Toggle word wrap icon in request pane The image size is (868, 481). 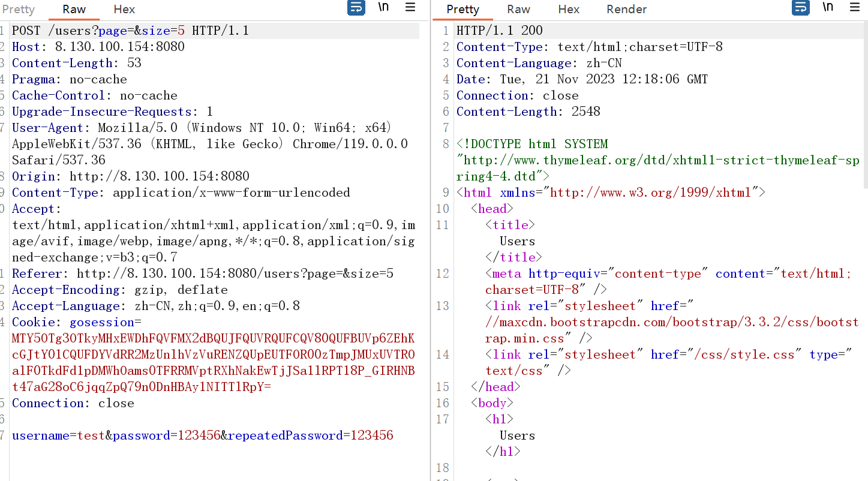coord(356,8)
